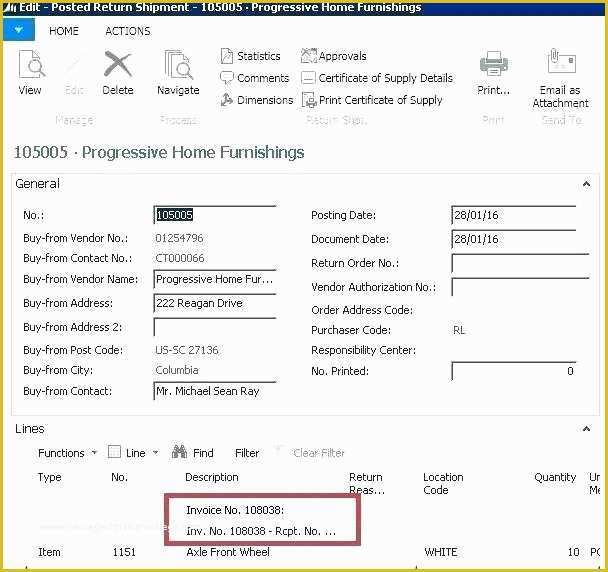The height and width of the screenshot is (572, 608).
Task: Open the Functions dropdown in Lines
Action: coord(67,453)
